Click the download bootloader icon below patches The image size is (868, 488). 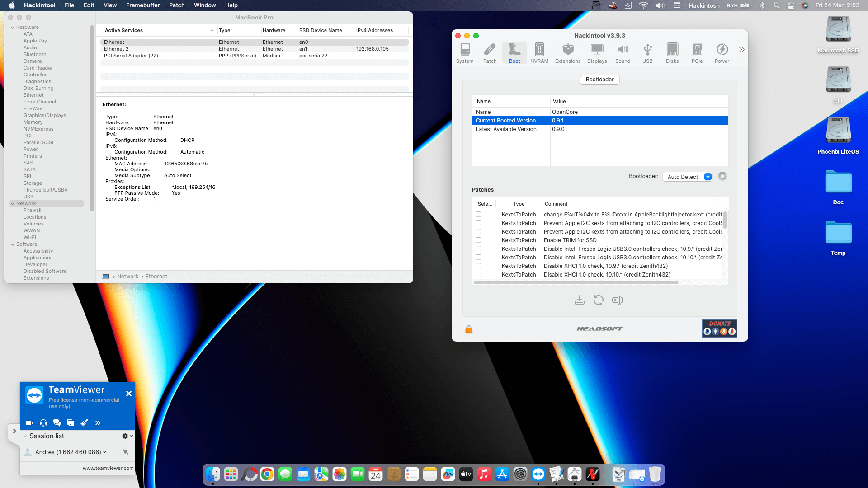point(580,300)
